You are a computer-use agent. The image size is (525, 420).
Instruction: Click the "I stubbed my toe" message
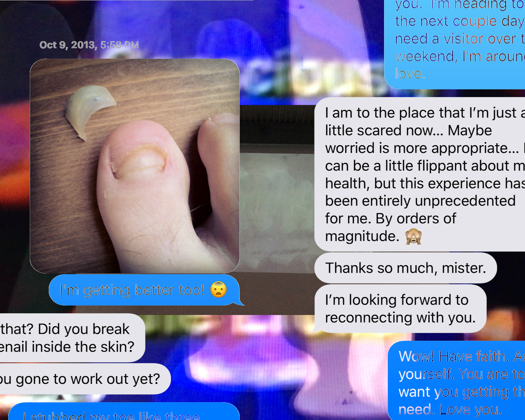click(124, 411)
